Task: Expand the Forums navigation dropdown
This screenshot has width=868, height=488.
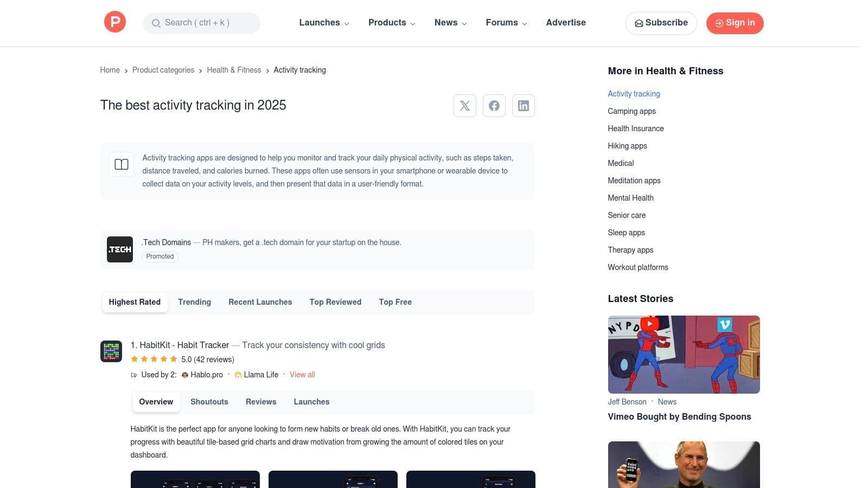Action: [x=506, y=23]
